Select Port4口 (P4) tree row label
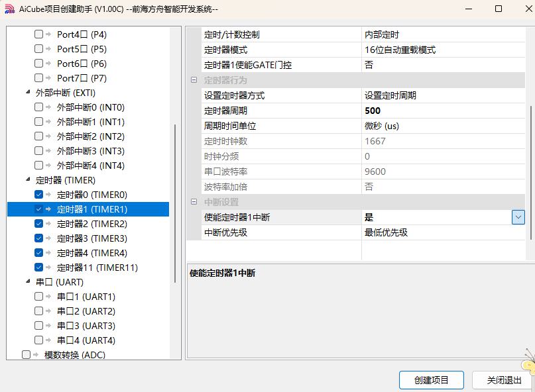Viewport: 535px width, 392px height. click(x=82, y=34)
